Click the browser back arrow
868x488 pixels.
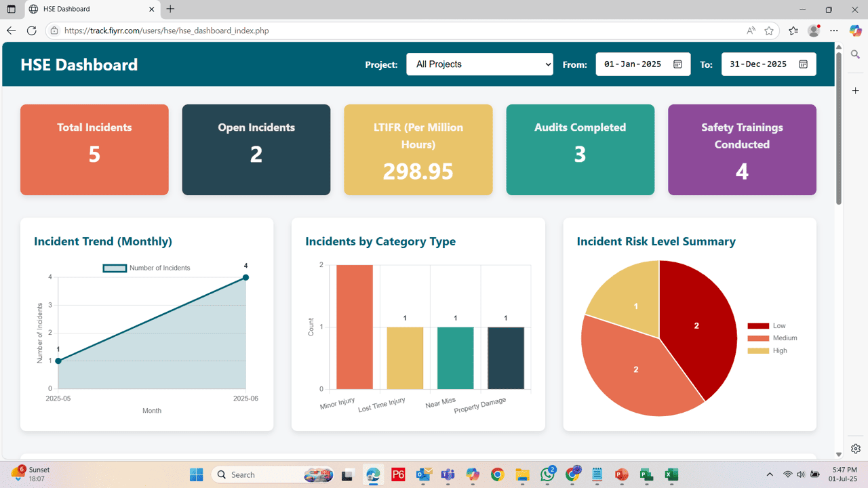point(11,30)
